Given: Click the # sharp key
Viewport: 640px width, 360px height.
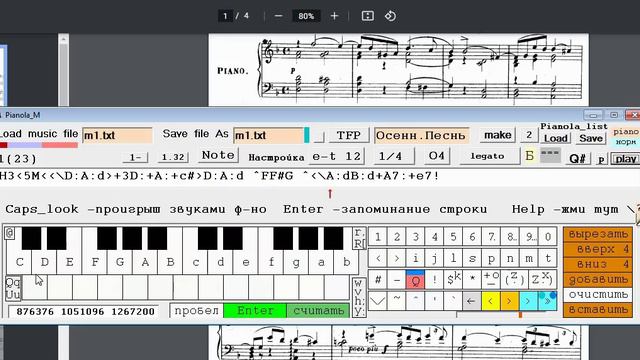Looking at the screenshot, I should coord(378,280).
